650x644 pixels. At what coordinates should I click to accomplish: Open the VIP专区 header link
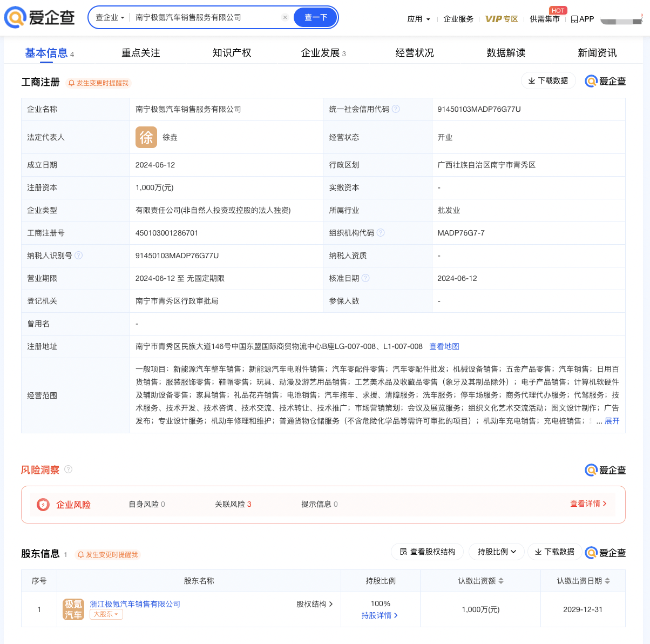502,19
